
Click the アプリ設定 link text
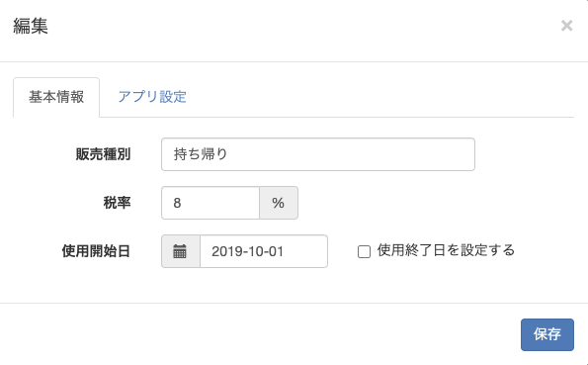click(152, 97)
